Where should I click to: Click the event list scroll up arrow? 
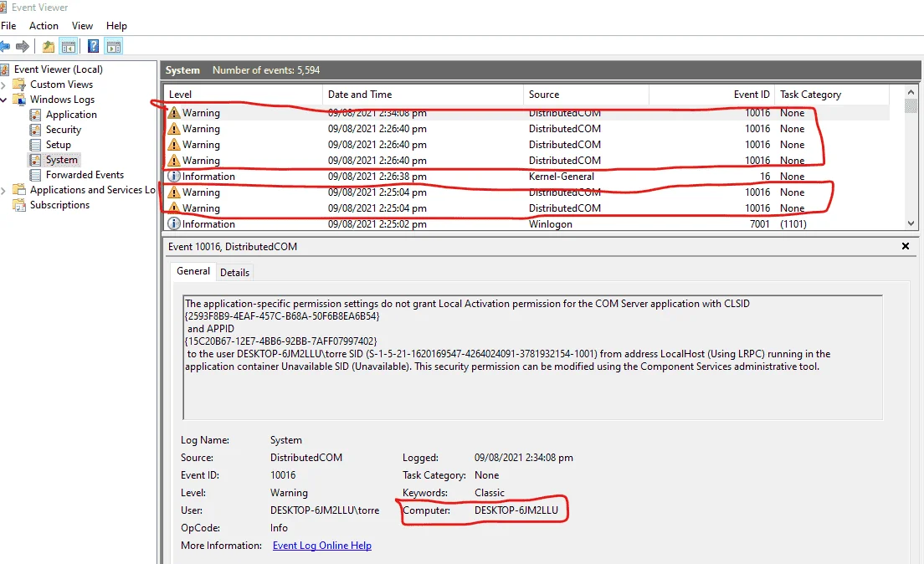[x=911, y=92]
